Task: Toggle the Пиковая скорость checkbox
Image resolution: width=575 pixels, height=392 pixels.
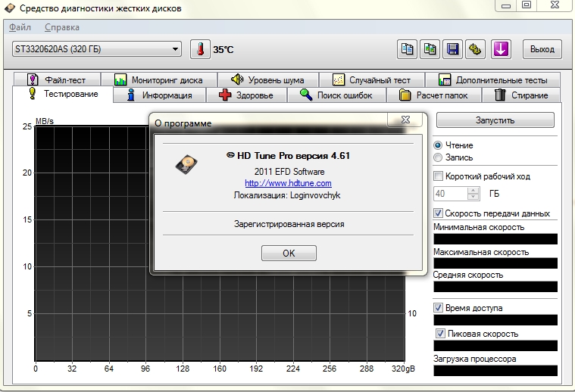Action: (440, 334)
